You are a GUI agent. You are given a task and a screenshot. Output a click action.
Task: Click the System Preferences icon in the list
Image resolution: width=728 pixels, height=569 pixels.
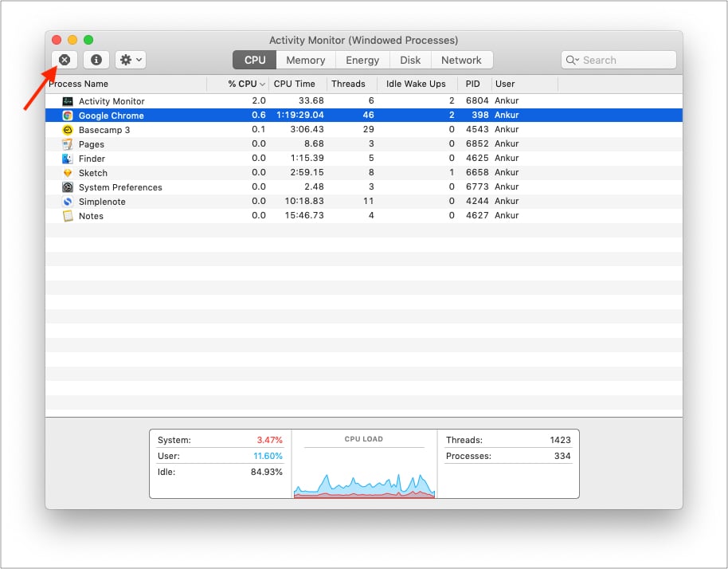(68, 186)
